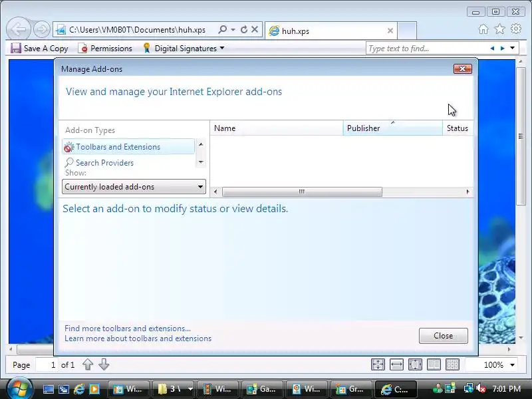Refresh the page using the reload icon
Image resolution: width=532 pixels, height=399 pixels.
[x=243, y=29]
